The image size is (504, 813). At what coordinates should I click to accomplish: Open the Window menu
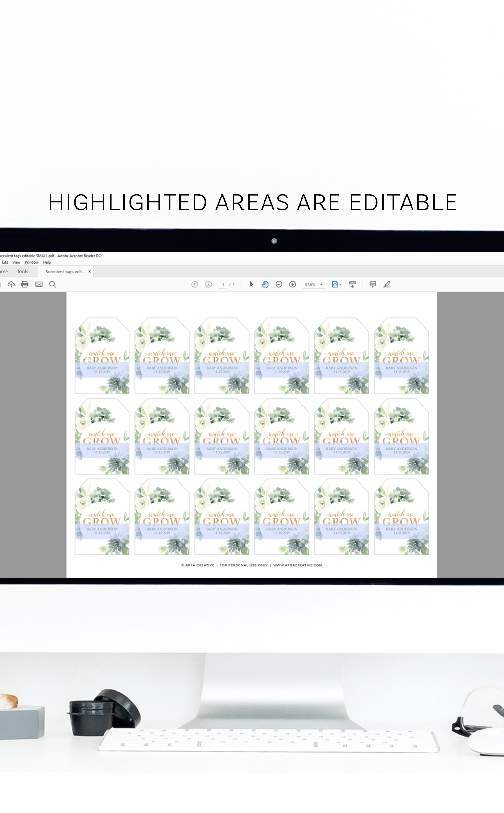click(31, 262)
